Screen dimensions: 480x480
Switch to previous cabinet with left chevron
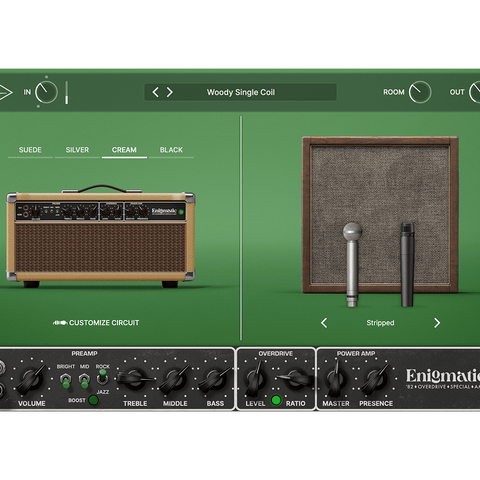(324, 323)
